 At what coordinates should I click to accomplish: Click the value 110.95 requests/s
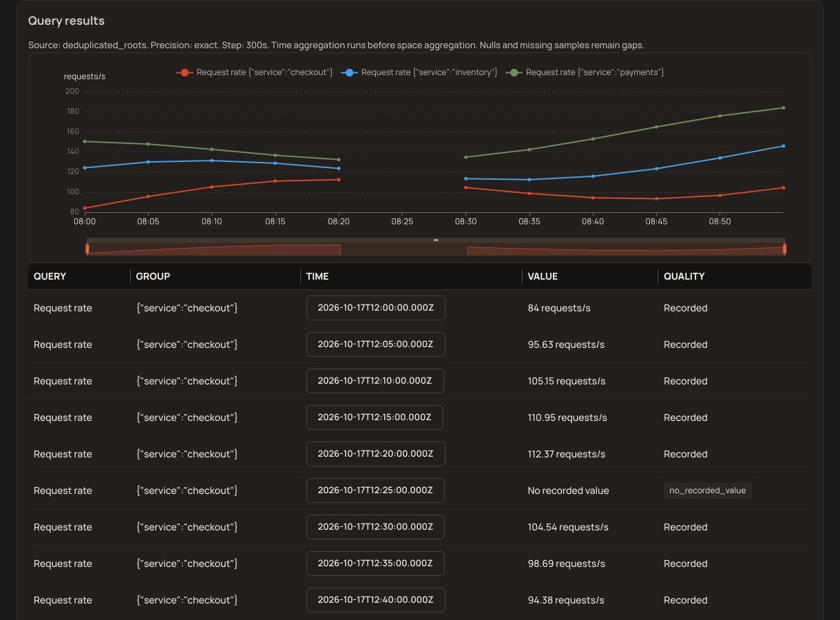pos(567,417)
